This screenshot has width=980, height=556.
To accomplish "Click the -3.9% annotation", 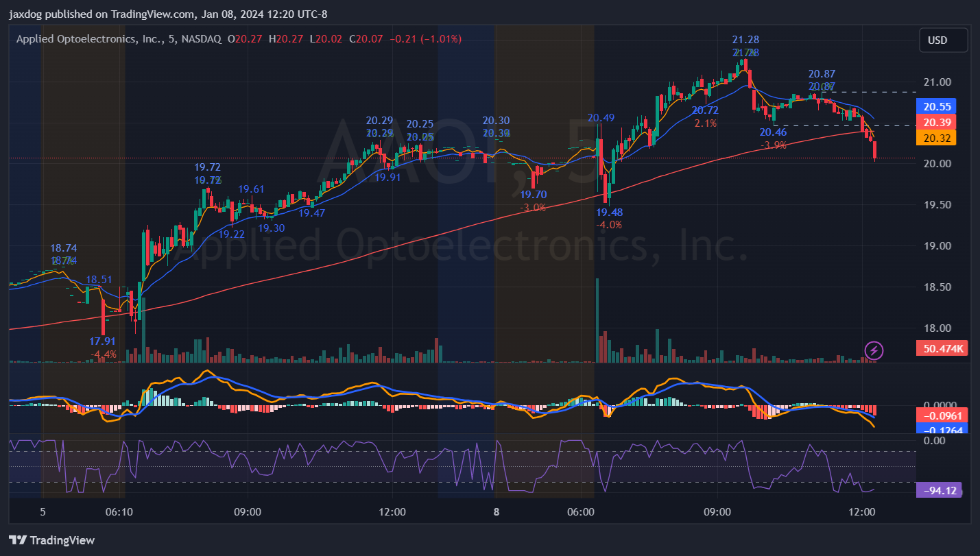I will (774, 145).
